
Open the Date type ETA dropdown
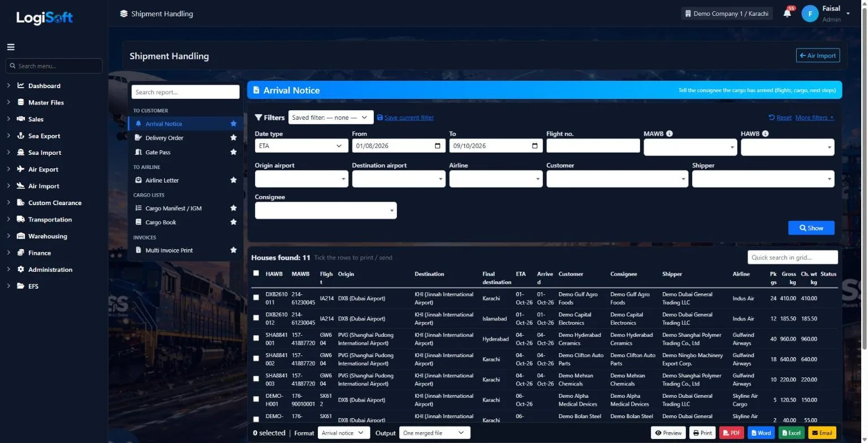(x=301, y=146)
